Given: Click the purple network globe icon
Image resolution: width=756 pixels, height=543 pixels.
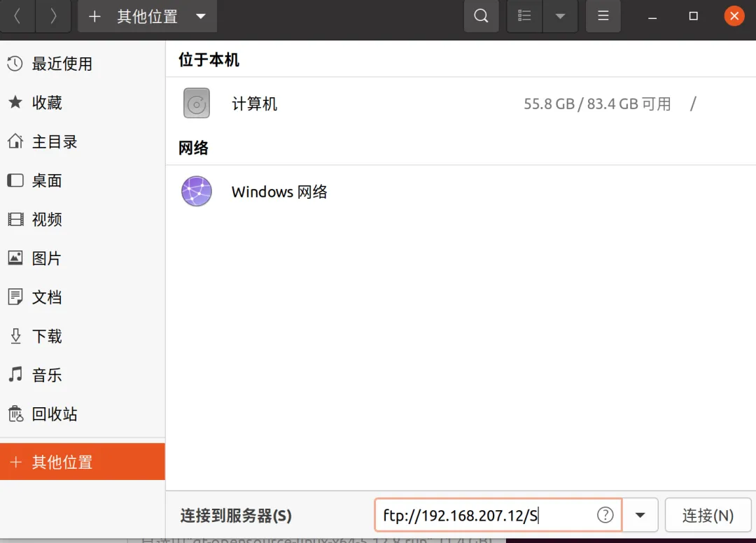Looking at the screenshot, I should 197,191.
